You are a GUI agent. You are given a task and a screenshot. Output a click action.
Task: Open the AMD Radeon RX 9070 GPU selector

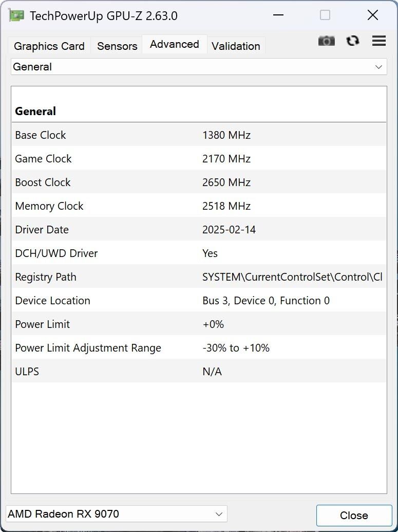pyautogui.click(x=116, y=514)
